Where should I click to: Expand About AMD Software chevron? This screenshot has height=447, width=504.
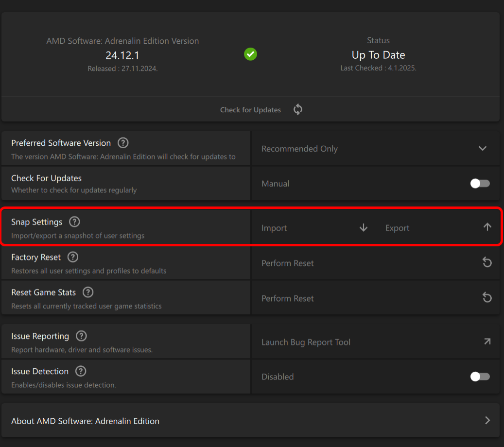[487, 420]
